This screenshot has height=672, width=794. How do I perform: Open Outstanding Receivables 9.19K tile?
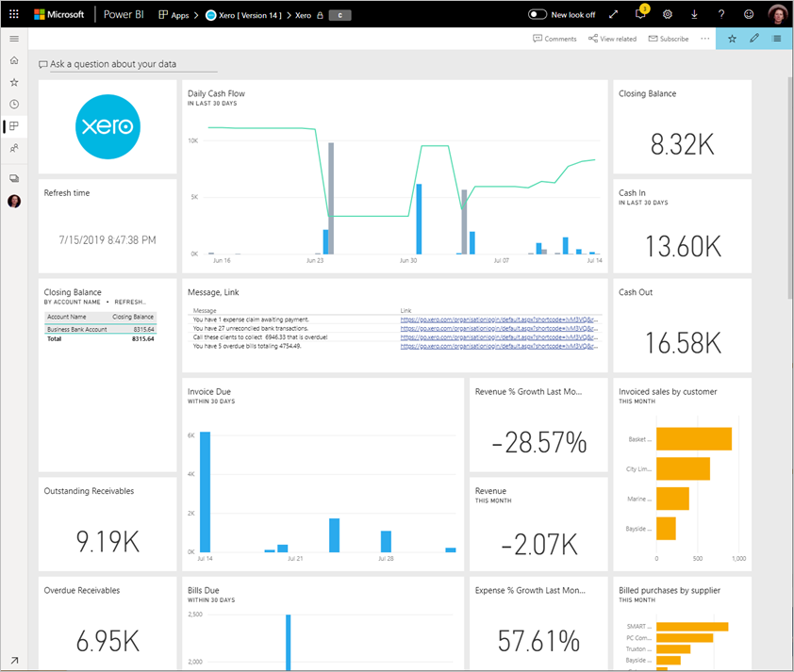pos(108,524)
